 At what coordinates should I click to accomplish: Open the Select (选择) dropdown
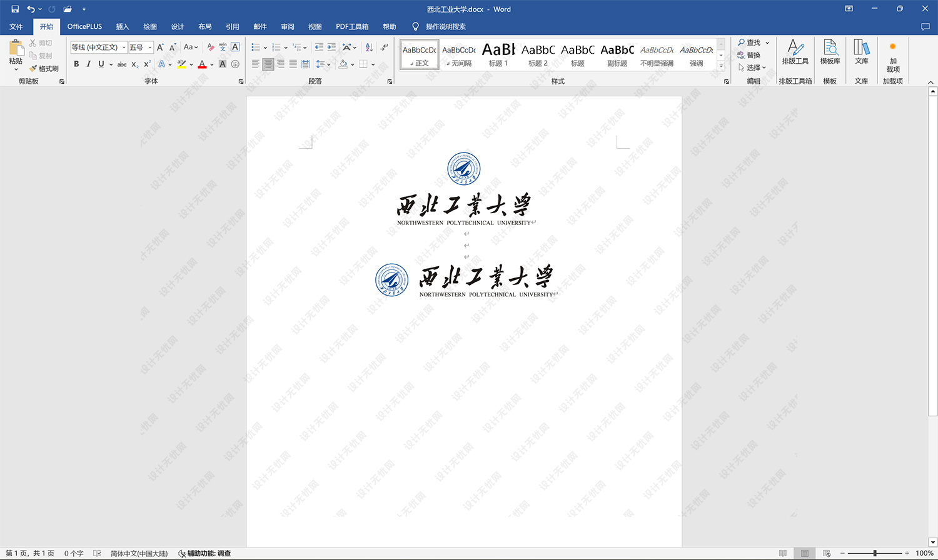(x=752, y=67)
